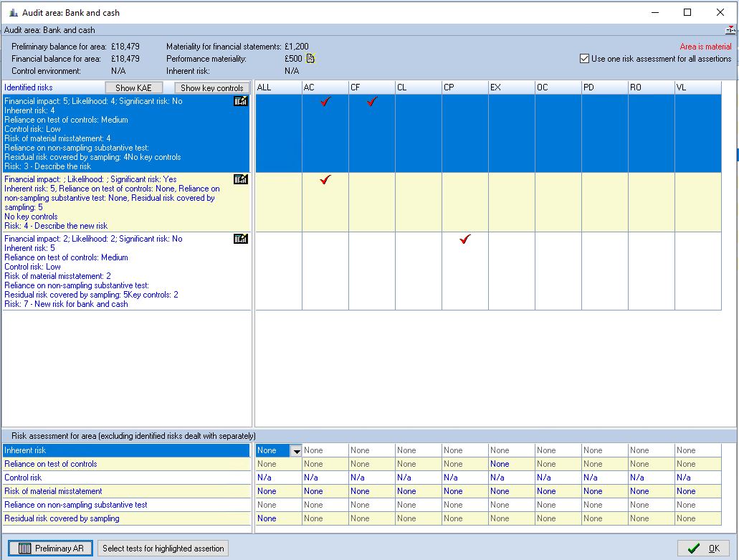Select the CF column header
The image size is (739, 560).
point(372,87)
